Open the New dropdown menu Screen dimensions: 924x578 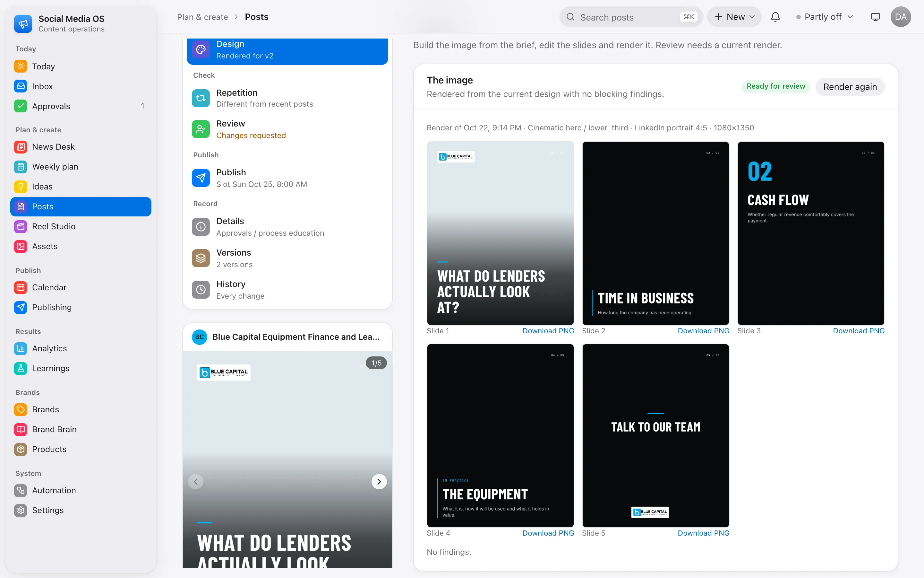point(734,17)
